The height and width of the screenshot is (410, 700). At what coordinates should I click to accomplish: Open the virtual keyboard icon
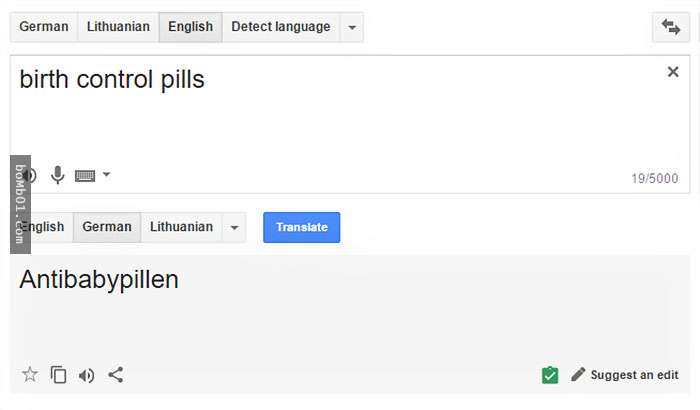[85, 176]
